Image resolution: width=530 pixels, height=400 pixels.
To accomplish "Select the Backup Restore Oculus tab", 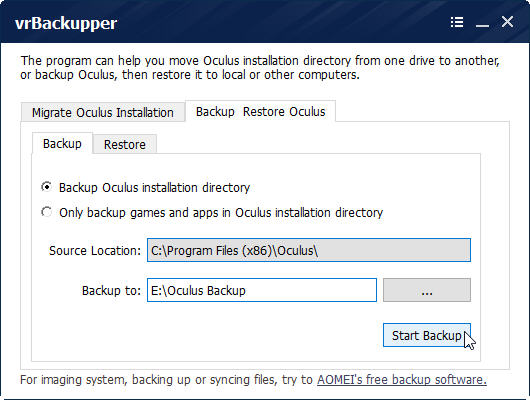I will pos(261,111).
